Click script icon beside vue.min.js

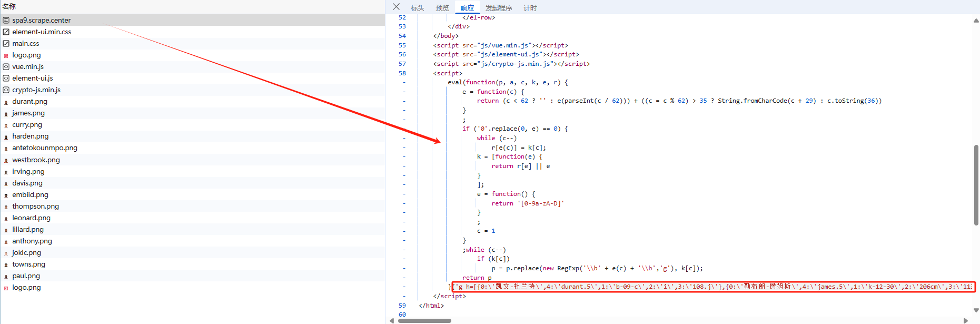(6, 66)
